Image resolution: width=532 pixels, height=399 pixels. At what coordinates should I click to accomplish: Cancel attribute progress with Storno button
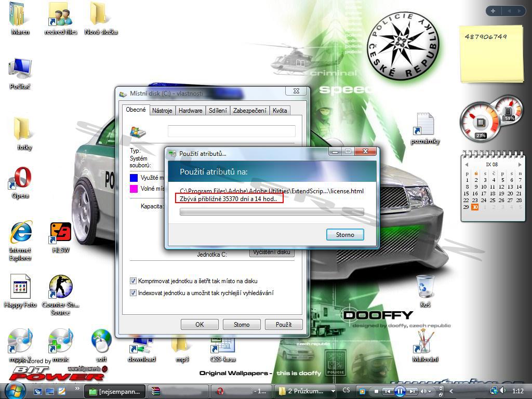pos(345,235)
